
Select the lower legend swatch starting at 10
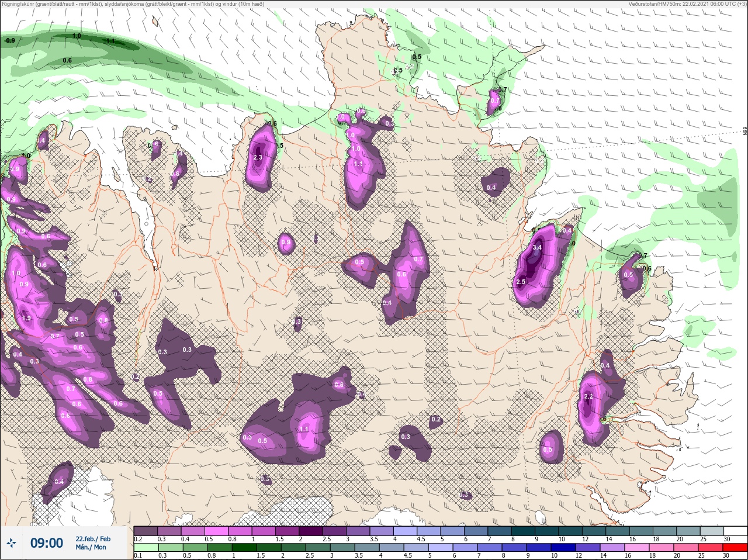[563, 548]
